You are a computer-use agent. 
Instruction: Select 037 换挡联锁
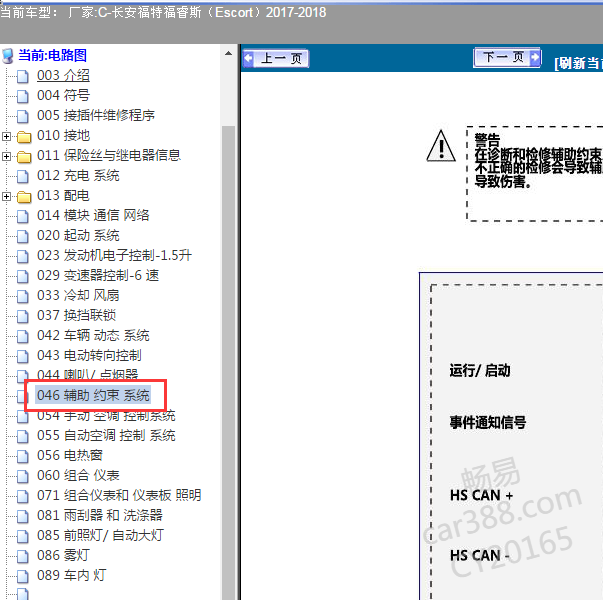[x=77, y=315]
